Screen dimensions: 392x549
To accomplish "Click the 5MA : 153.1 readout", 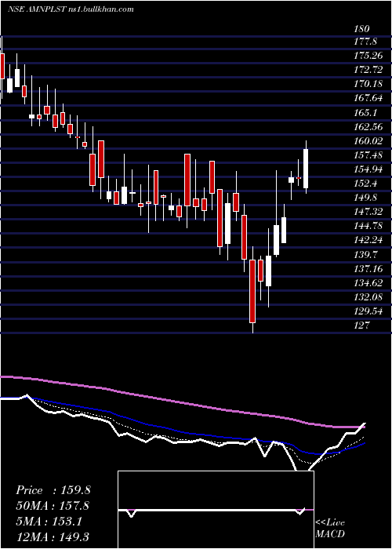I will pyautogui.click(x=49, y=522).
